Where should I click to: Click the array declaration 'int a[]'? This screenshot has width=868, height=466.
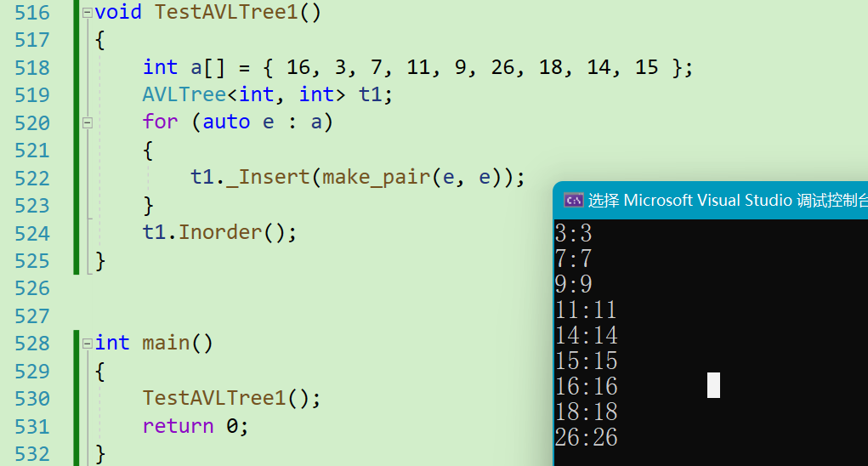(x=184, y=67)
